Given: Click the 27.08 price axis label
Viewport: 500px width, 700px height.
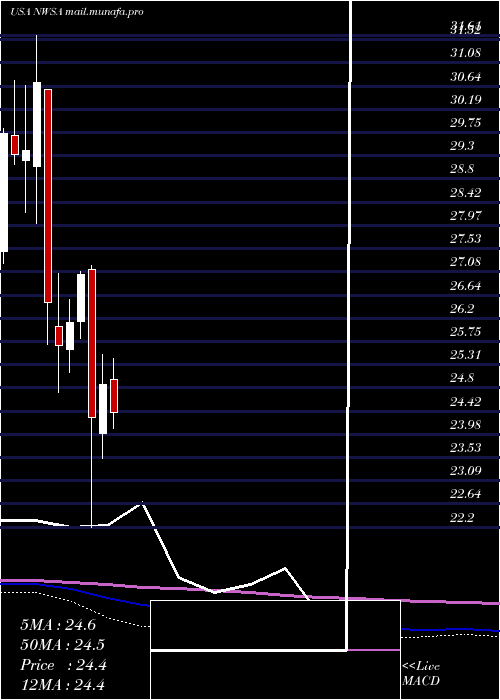Looking at the screenshot, I should 466,261.
